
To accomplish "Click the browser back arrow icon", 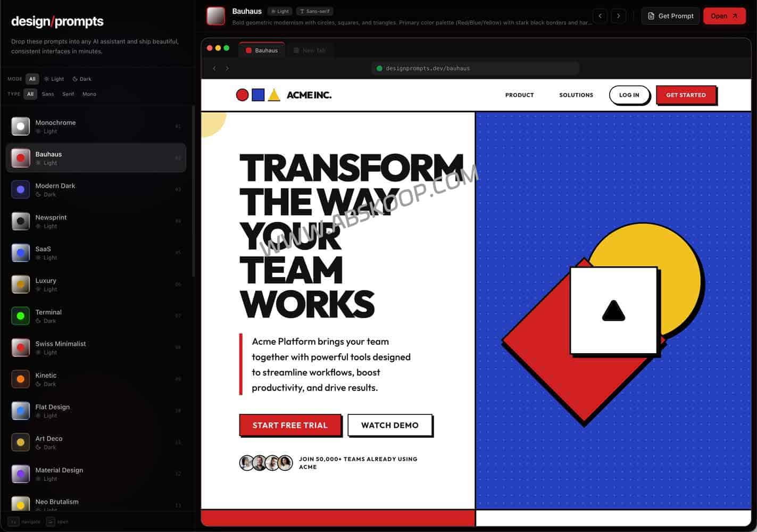I will [214, 68].
